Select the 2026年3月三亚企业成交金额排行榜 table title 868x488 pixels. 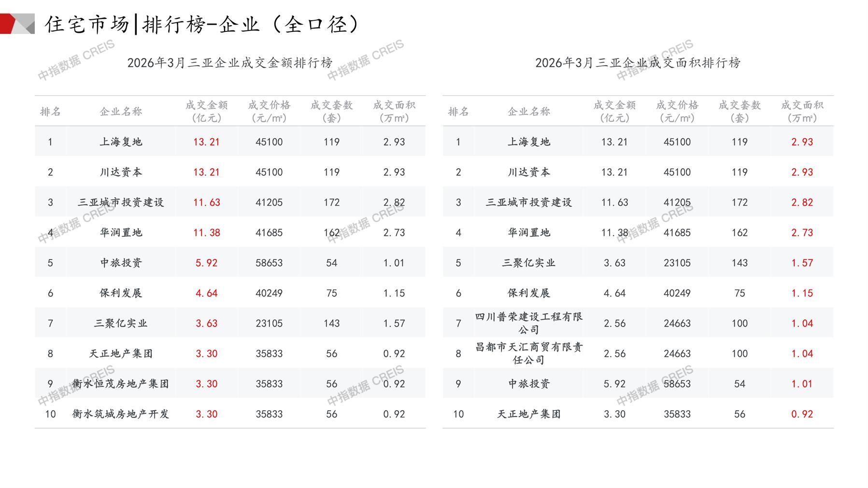click(x=230, y=63)
